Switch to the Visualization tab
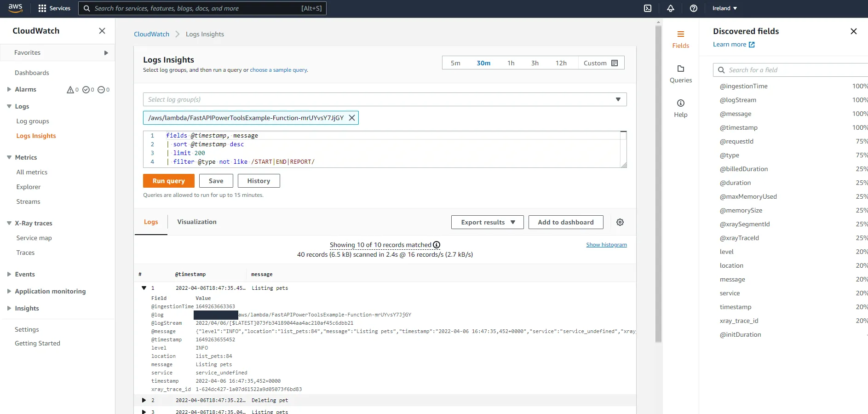Image resolution: width=868 pixels, height=414 pixels. point(196,222)
